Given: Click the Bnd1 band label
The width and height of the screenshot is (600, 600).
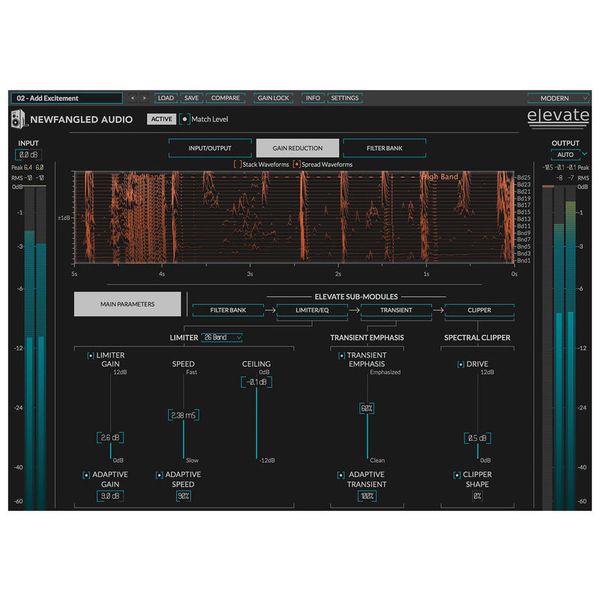Looking at the screenshot, I should pyautogui.click(x=524, y=261).
